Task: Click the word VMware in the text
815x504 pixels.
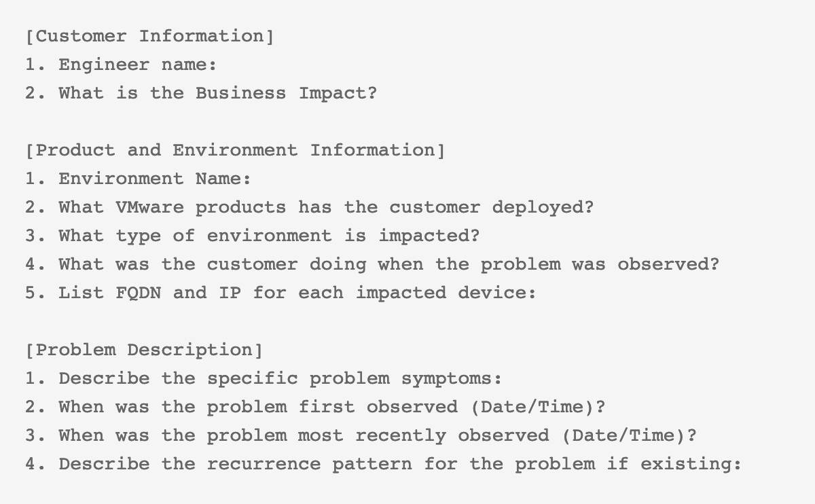Action: tap(149, 207)
